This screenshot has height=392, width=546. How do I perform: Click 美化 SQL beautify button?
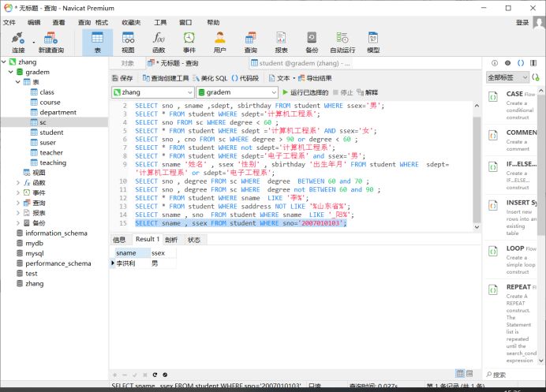pos(211,78)
